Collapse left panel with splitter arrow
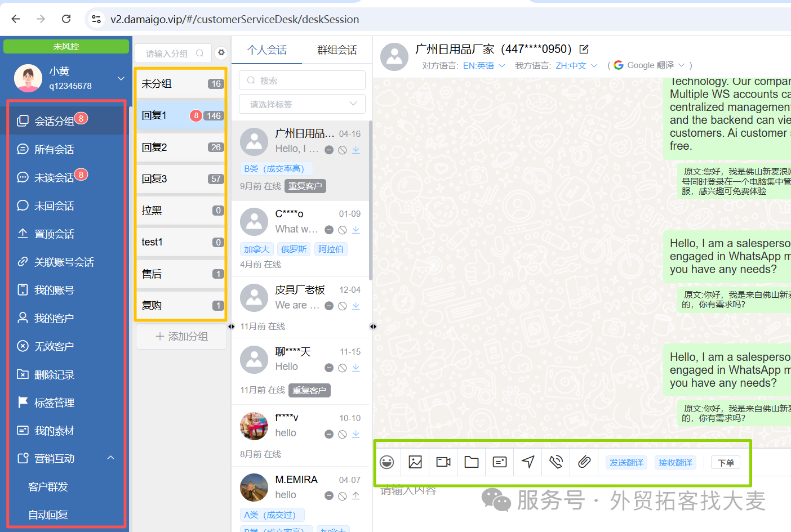791x532 pixels. pyautogui.click(x=232, y=327)
